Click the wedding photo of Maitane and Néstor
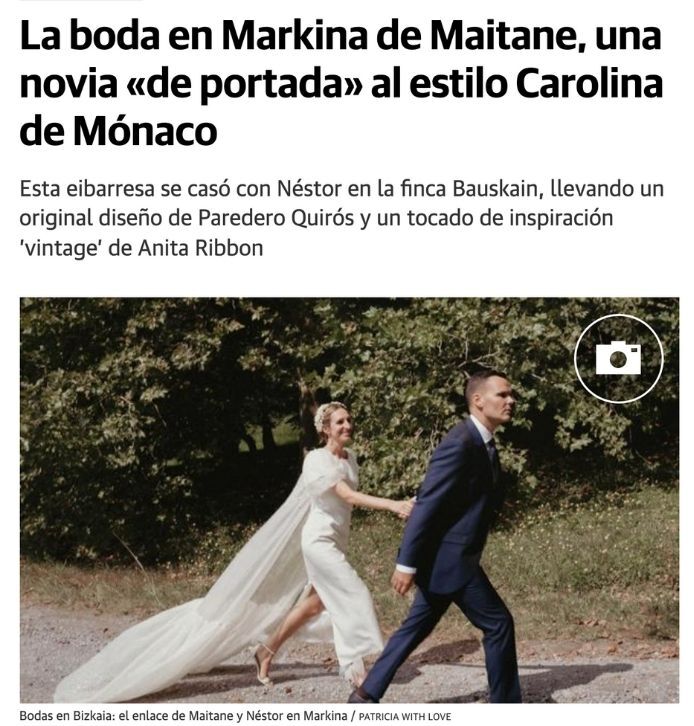This screenshot has width=694, height=726. [x=350, y=500]
